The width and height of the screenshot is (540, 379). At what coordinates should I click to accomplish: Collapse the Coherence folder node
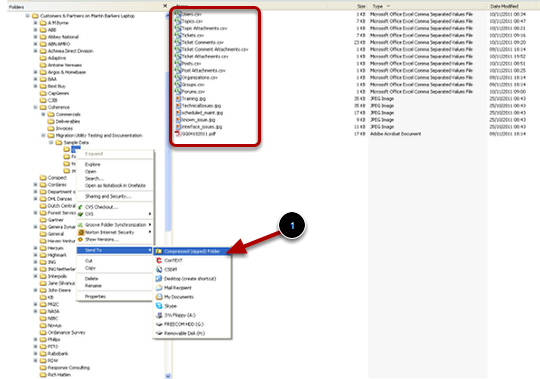[x=35, y=107]
